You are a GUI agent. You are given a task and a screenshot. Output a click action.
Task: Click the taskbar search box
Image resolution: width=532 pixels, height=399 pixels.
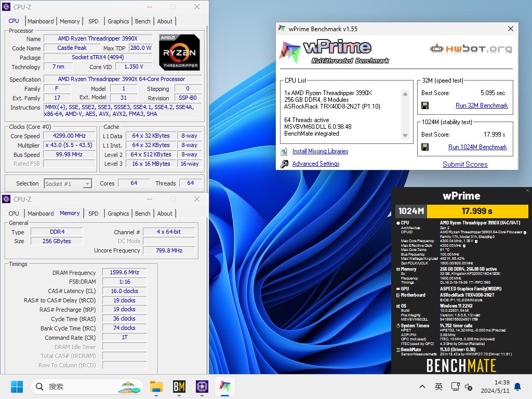pos(87,387)
